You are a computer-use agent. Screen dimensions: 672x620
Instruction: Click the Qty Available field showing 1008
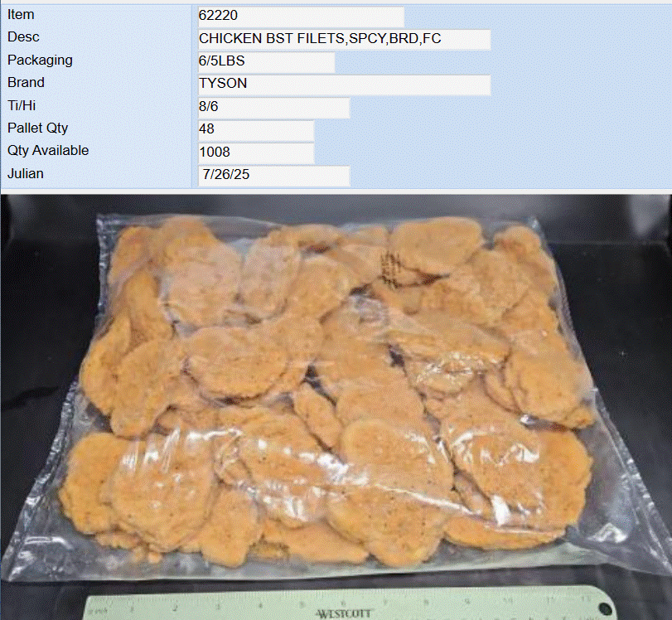click(256, 153)
